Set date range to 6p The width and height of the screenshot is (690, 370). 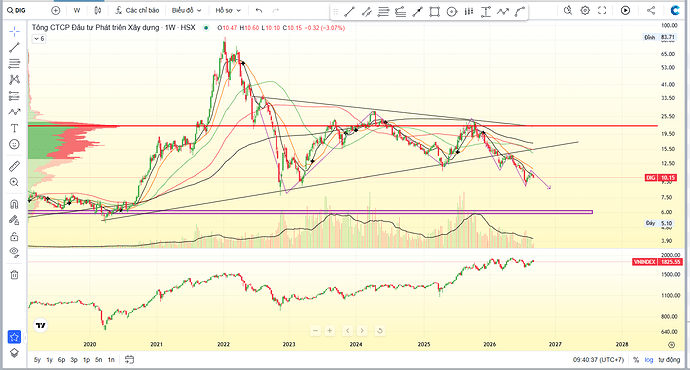point(62,360)
